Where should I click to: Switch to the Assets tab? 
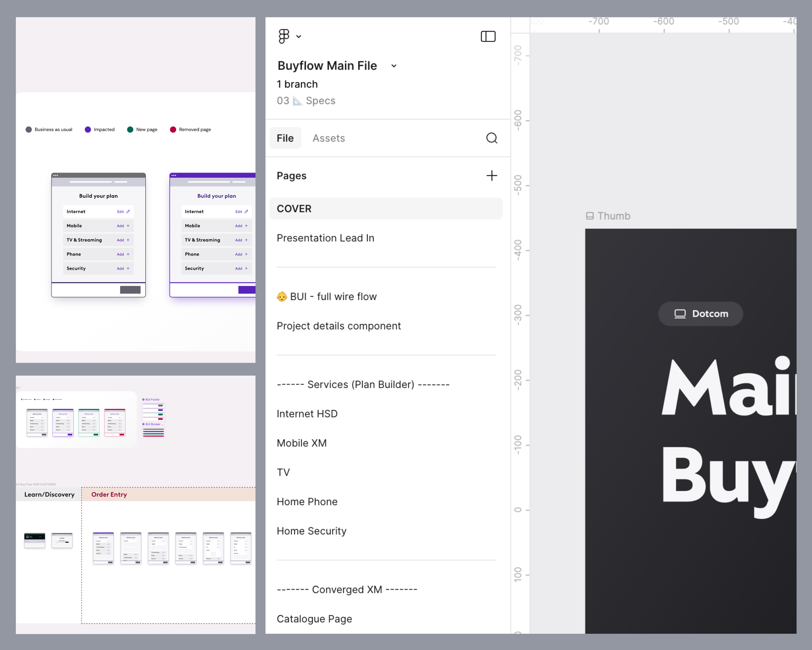328,138
